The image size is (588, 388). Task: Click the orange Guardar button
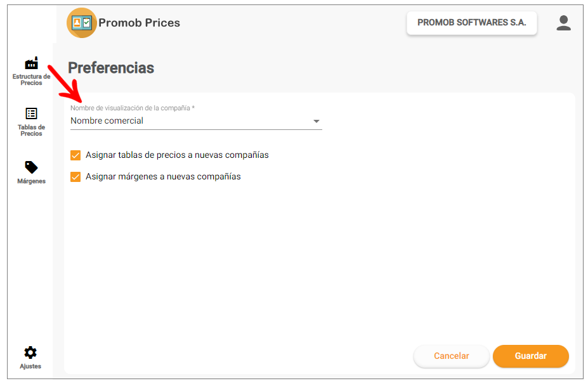pyautogui.click(x=531, y=356)
